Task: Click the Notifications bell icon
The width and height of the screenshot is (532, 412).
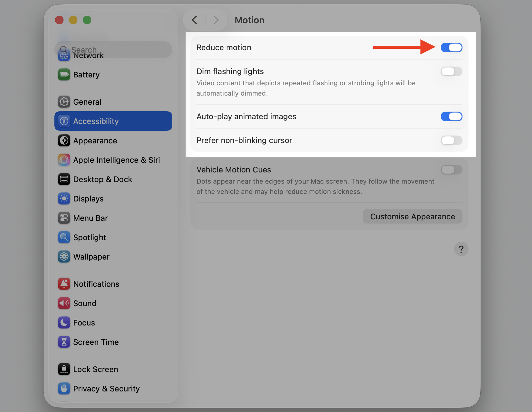Action: pyautogui.click(x=64, y=284)
